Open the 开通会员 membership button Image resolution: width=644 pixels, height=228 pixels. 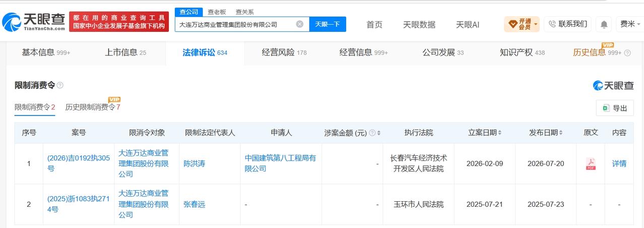[x=522, y=24]
